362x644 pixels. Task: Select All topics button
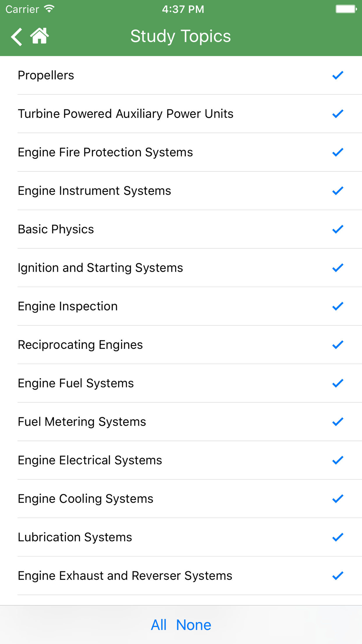(159, 625)
